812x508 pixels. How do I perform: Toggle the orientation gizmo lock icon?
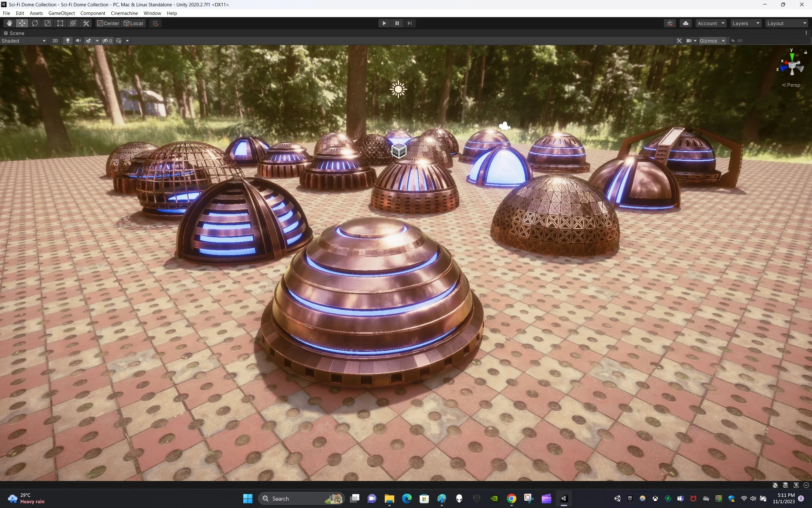pos(806,52)
